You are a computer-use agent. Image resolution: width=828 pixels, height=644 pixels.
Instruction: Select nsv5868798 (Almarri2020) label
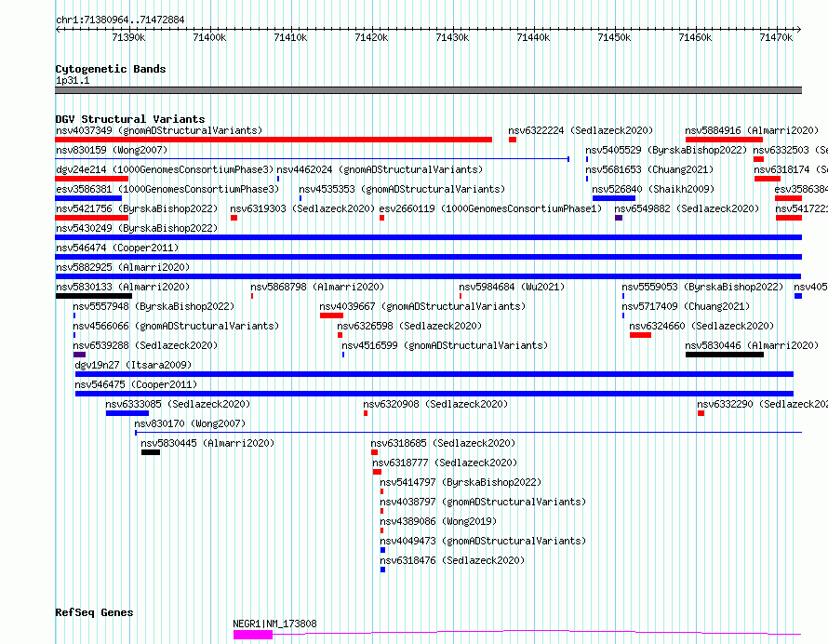pyautogui.click(x=317, y=287)
